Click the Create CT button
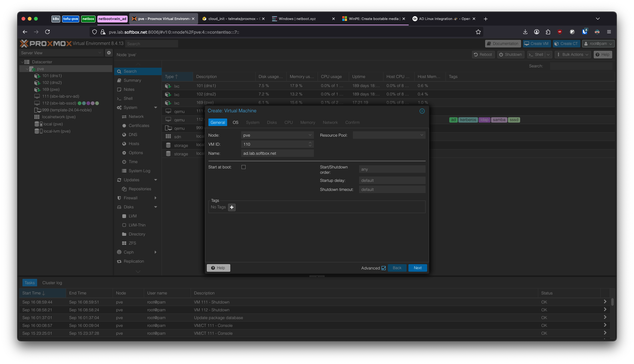The image size is (634, 364). click(566, 43)
